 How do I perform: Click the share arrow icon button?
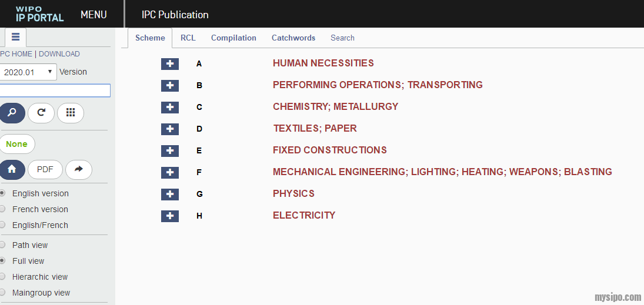(79, 169)
